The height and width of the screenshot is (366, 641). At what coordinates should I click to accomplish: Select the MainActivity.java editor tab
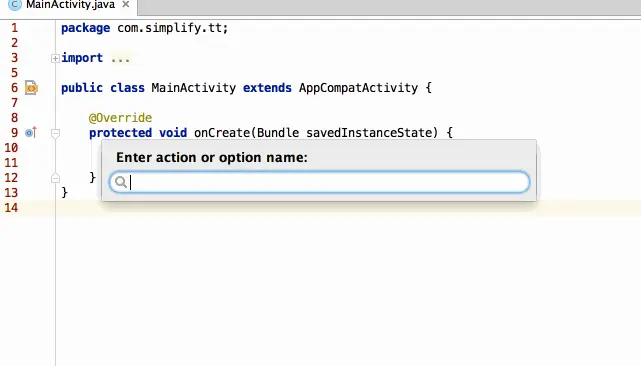click(69, 5)
